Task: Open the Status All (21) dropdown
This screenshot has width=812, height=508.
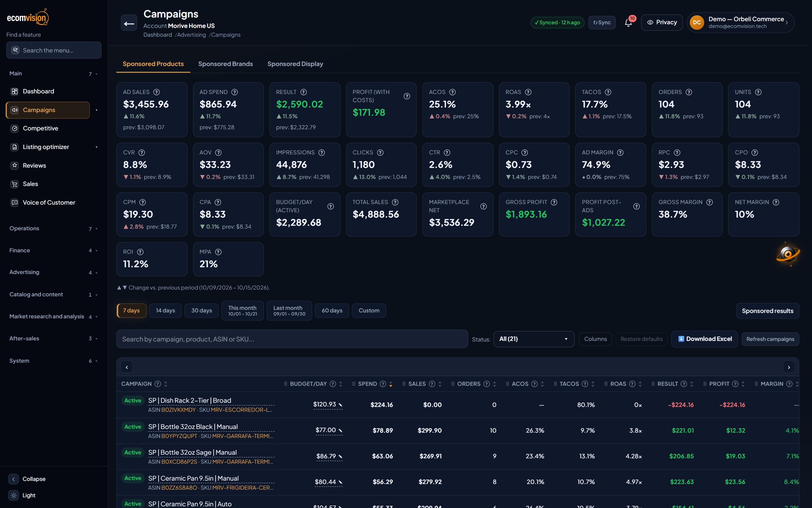Action: (534, 339)
